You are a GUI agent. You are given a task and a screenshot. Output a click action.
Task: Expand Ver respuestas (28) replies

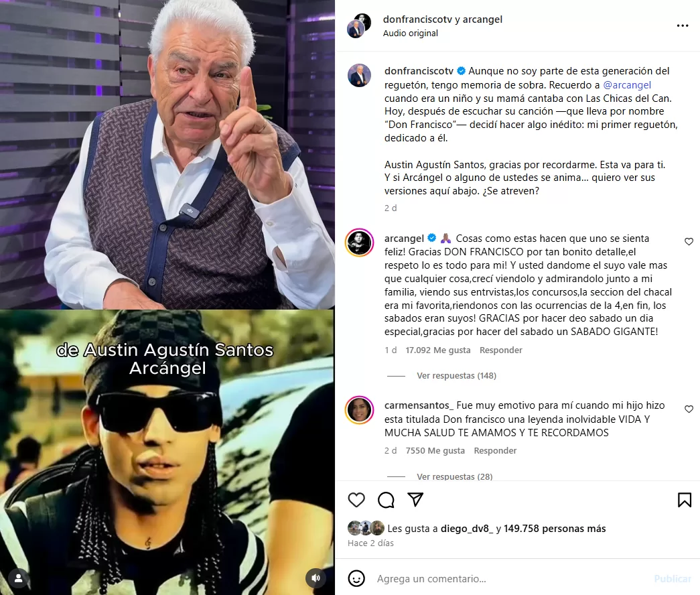(x=454, y=476)
